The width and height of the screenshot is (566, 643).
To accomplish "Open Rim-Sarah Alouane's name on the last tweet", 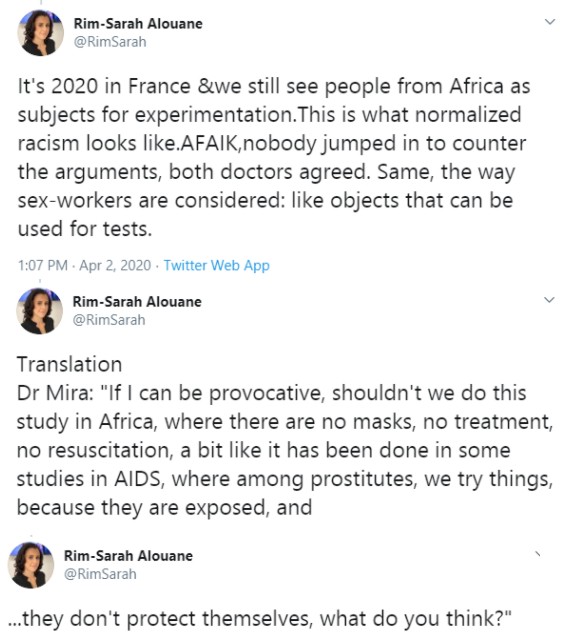I will (128, 556).
